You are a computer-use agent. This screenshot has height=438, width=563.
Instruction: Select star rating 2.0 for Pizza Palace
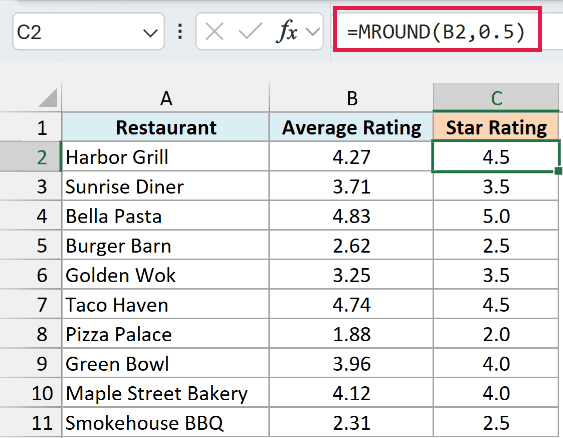[496, 334]
